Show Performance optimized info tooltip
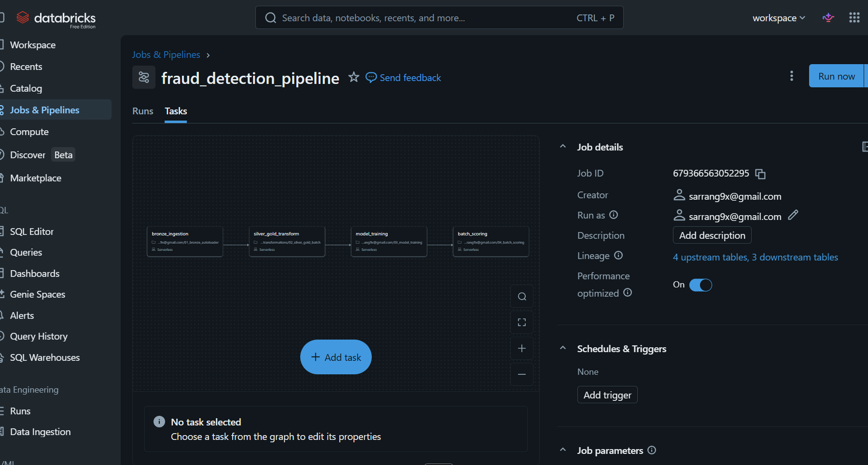This screenshot has width=868, height=465. (628, 292)
